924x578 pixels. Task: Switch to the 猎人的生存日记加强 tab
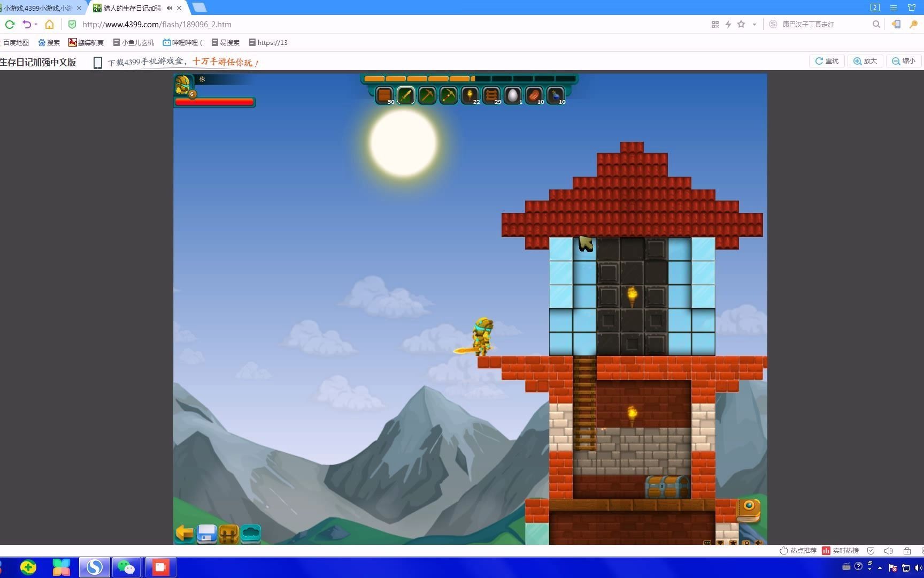pyautogui.click(x=137, y=8)
